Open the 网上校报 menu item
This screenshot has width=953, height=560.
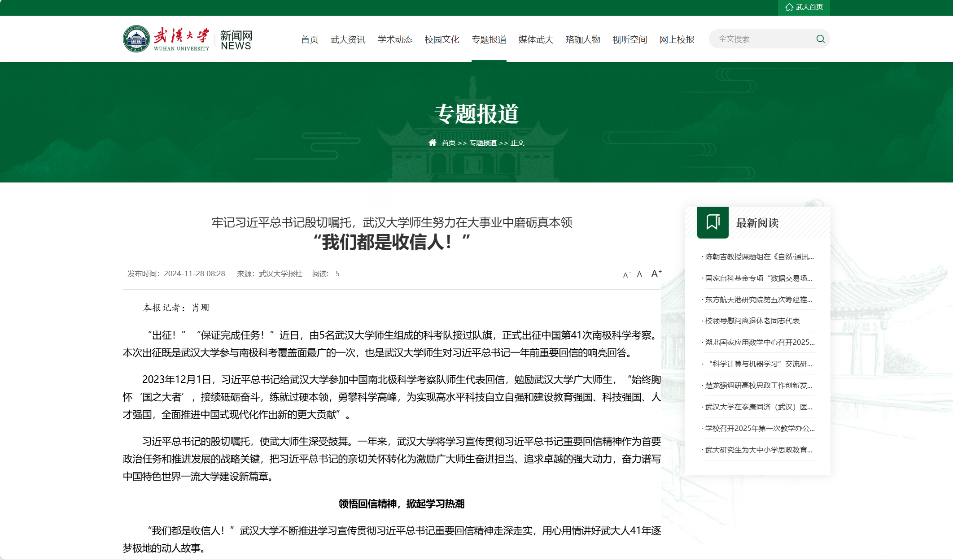(x=677, y=39)
